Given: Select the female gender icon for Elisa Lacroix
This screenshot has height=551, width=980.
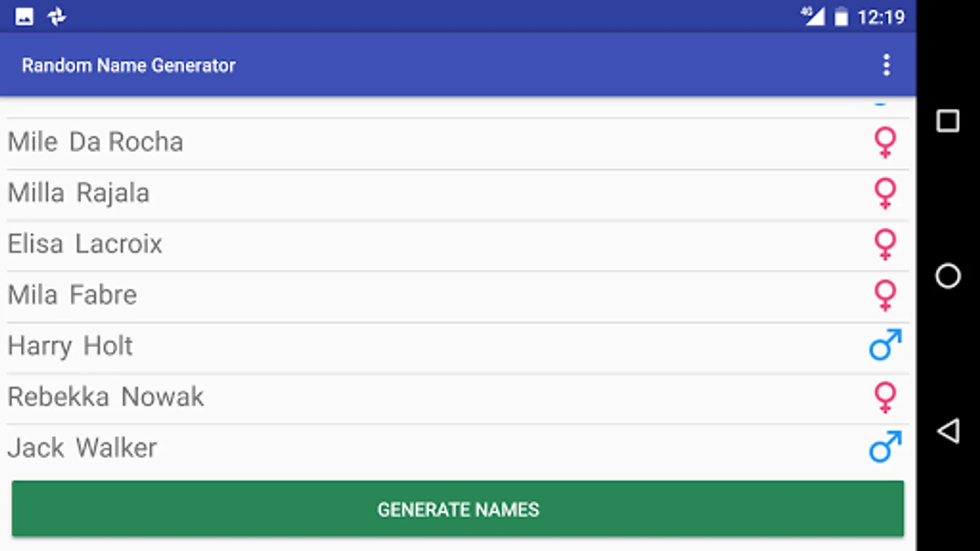Looking at the screenshot, I should pyautogui.click(x=884, y=244).
